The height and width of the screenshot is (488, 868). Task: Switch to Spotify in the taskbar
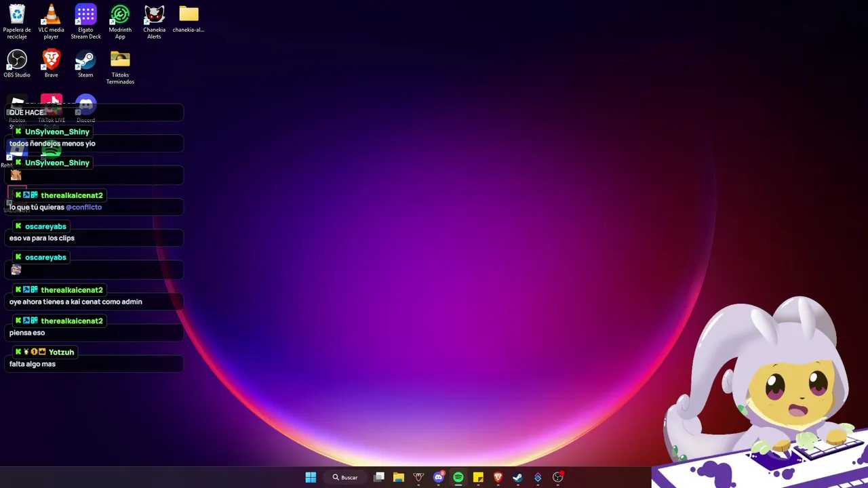pyautogui.click(x=458, y=477)
